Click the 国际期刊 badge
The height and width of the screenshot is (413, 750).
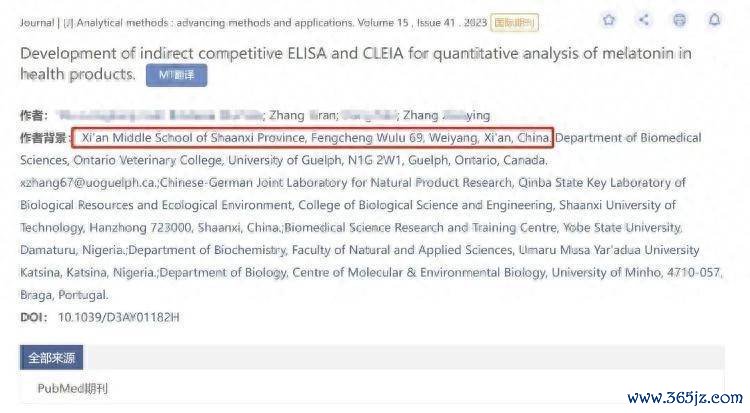click(x=514, y=22)
